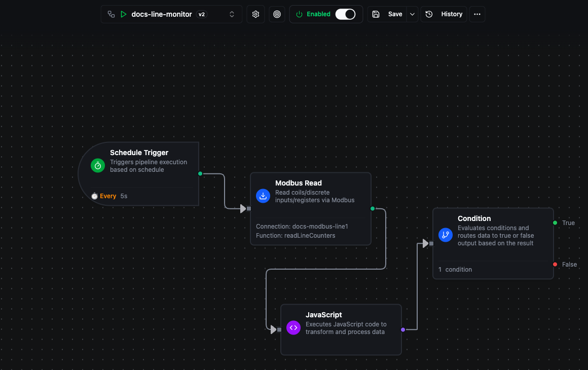
Task: Click the target icon next to the settings gear
Action: (277, 14)
